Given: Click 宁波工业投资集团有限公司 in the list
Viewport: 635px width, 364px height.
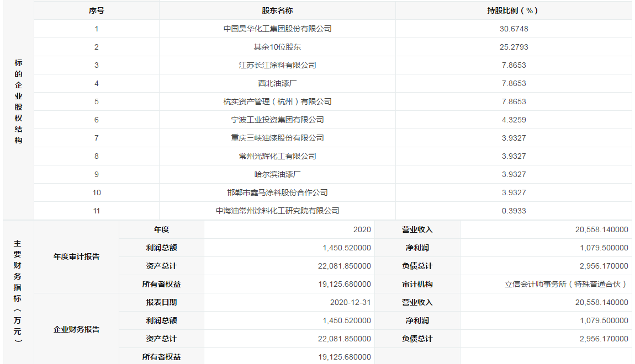Looking at the screenshot, I should [277, 120].
